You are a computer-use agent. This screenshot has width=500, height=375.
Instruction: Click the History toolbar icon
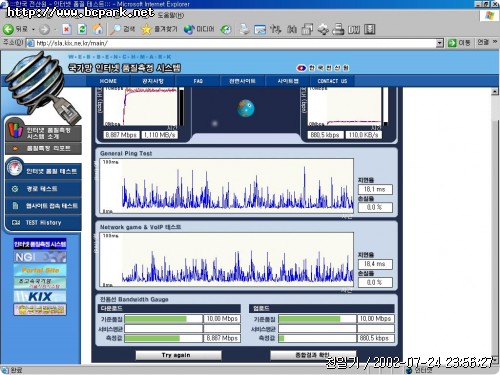click(x=226, y=29)
